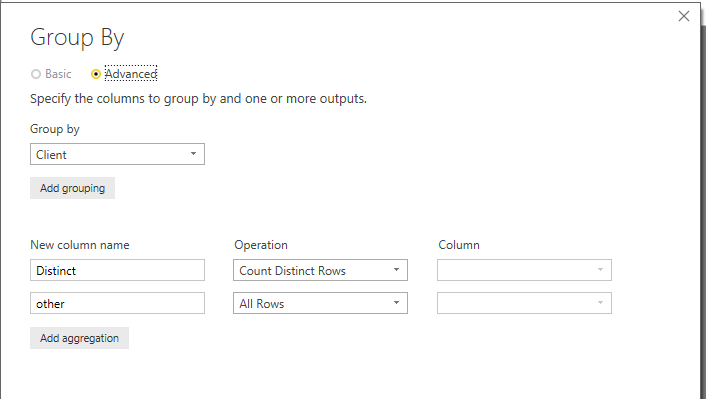Viewport: 706px width, 399px height.
Task: Click the Add grouping button
Action: tap(72, 188)
